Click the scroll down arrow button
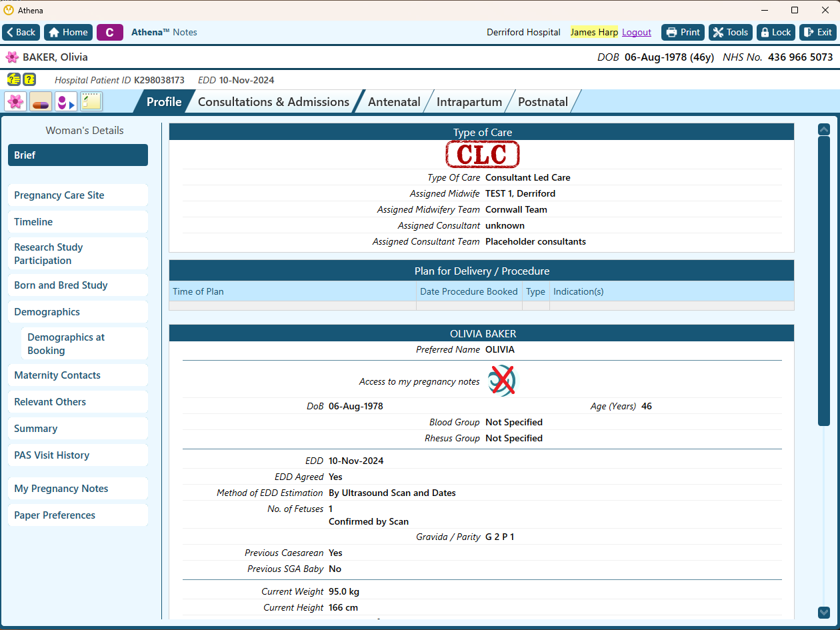 824,612
